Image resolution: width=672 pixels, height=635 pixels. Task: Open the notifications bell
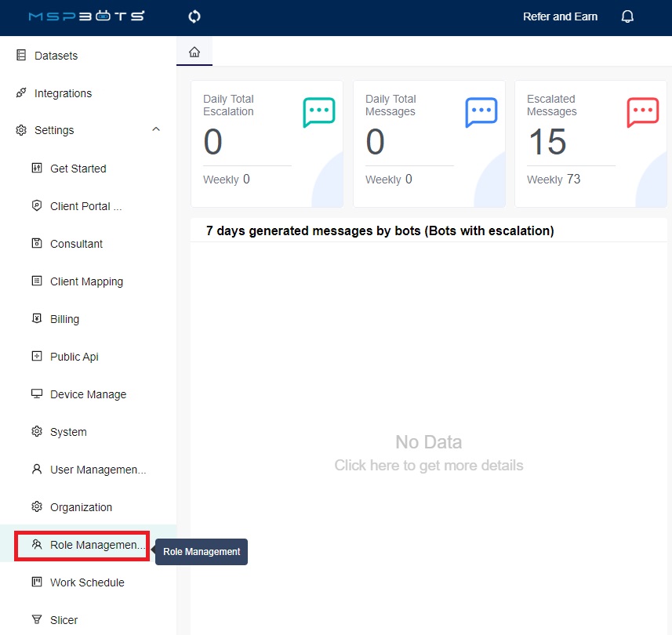click(x=627, y=16)
